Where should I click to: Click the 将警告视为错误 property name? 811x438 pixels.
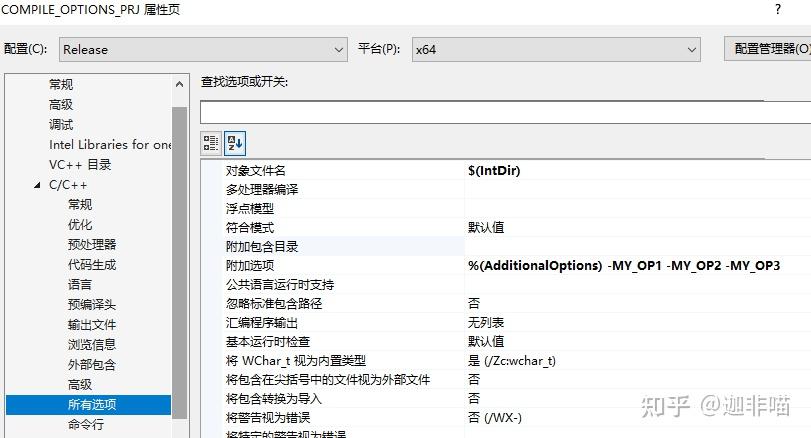pos(268,418)
